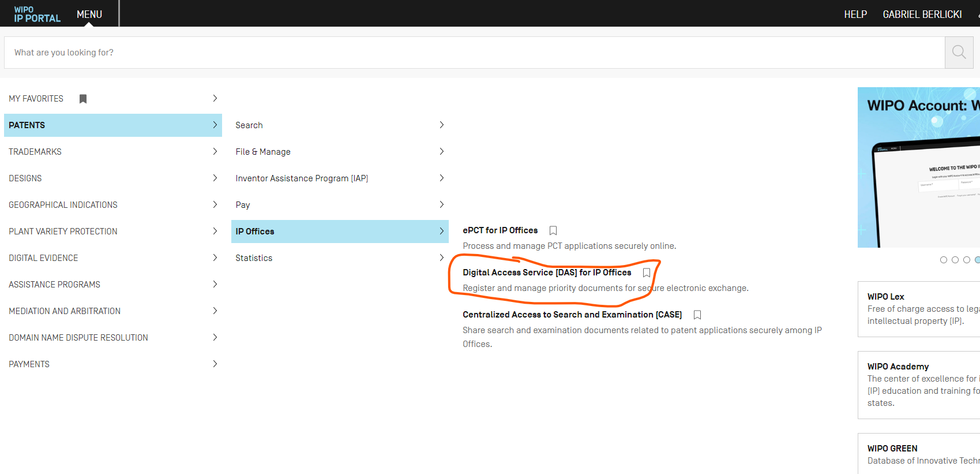Open Digital Access Service [DAS] for IP Offices
Screen dimensions: 980x474
547,273
